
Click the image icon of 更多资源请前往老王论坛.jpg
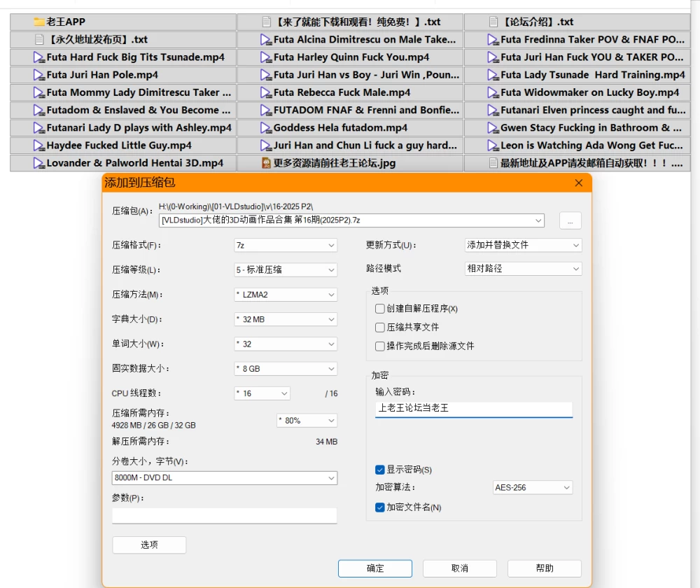266,163
